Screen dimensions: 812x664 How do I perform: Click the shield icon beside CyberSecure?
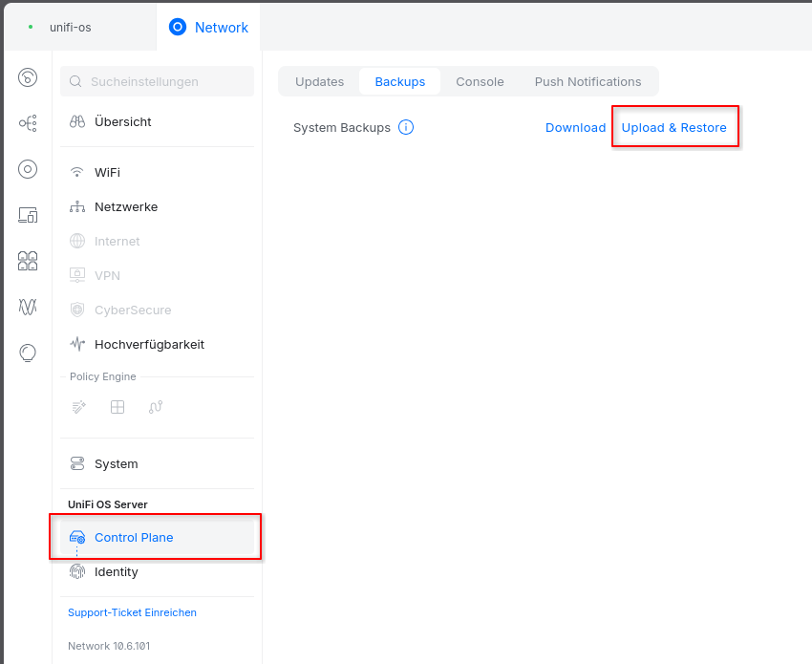pyautogui.click(x=77, y=310)
